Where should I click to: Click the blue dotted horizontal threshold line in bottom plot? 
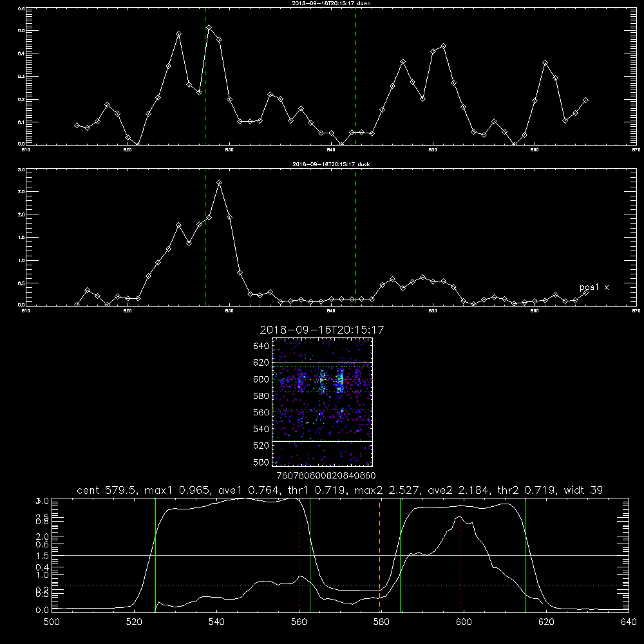tap(340, 585)
